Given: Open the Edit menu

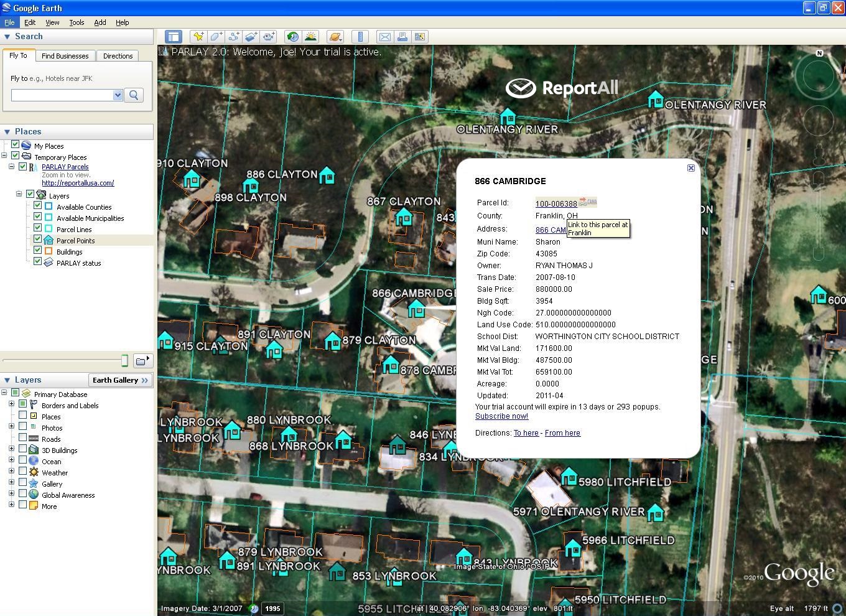Looking at the screenshot, I should (30, 22).
